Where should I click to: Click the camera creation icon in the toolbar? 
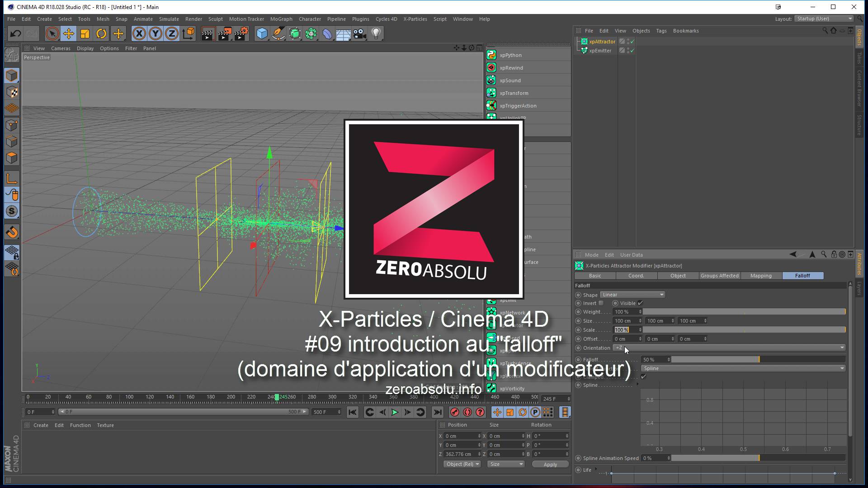pos(359,33)
